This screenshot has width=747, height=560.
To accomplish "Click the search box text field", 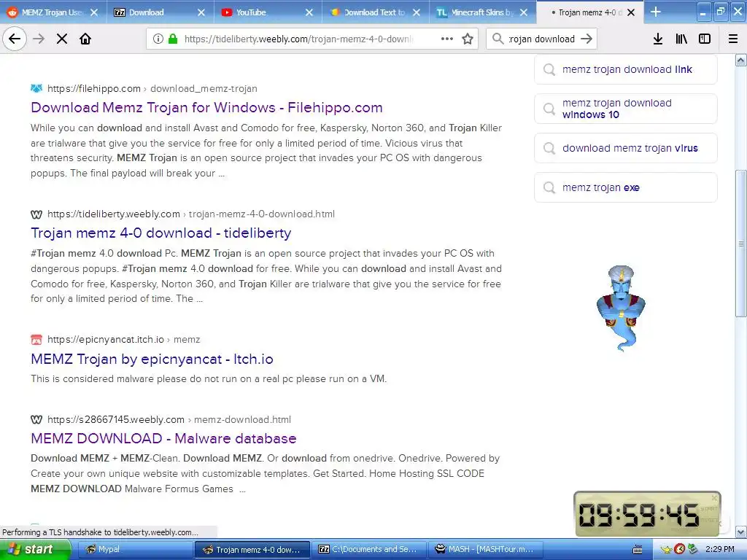I will pyautogui.click(x=541, y=39).
